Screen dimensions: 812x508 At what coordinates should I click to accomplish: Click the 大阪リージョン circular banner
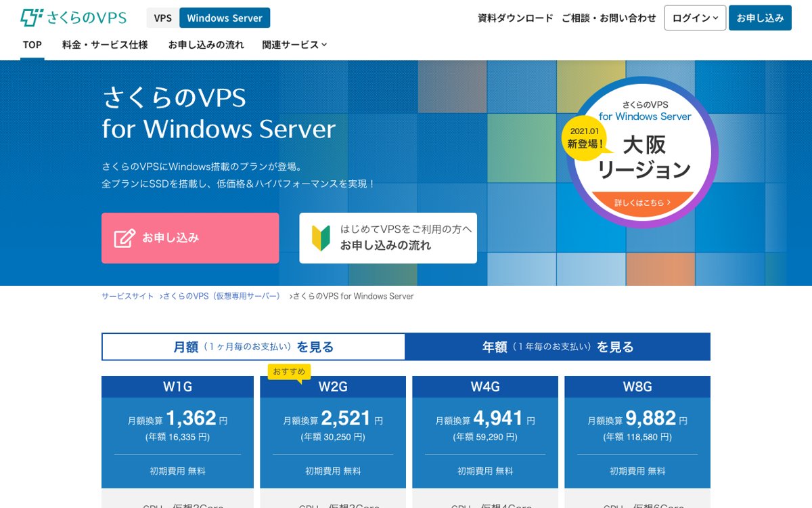click(x=642, y=152)
